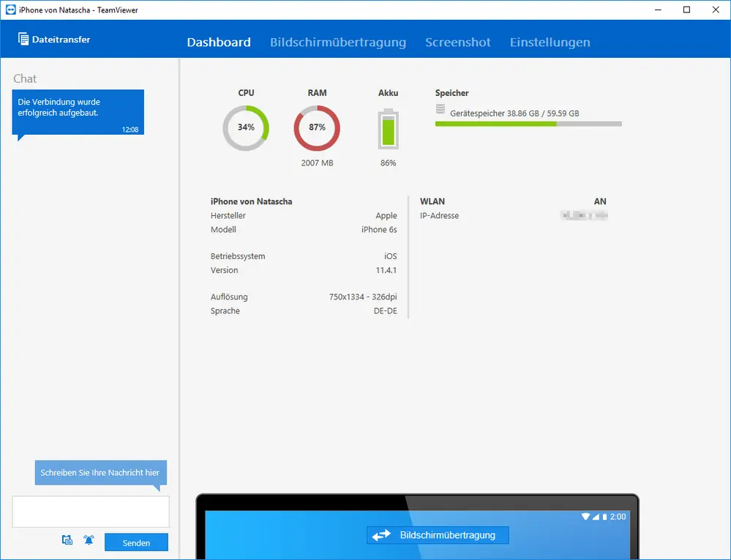
Task: Click the Gerätespeicher storage progress bar
Action: 528,124
